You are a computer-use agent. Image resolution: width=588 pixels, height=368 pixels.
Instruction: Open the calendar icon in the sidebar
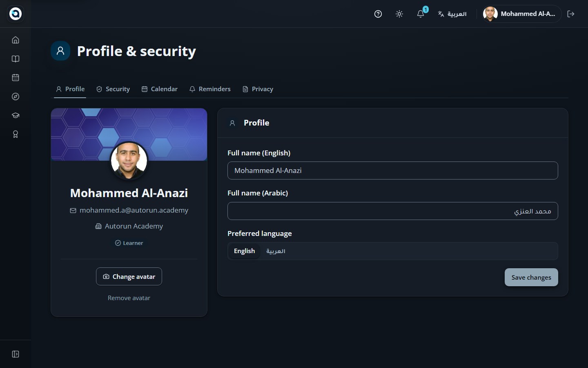coord(16,78)
